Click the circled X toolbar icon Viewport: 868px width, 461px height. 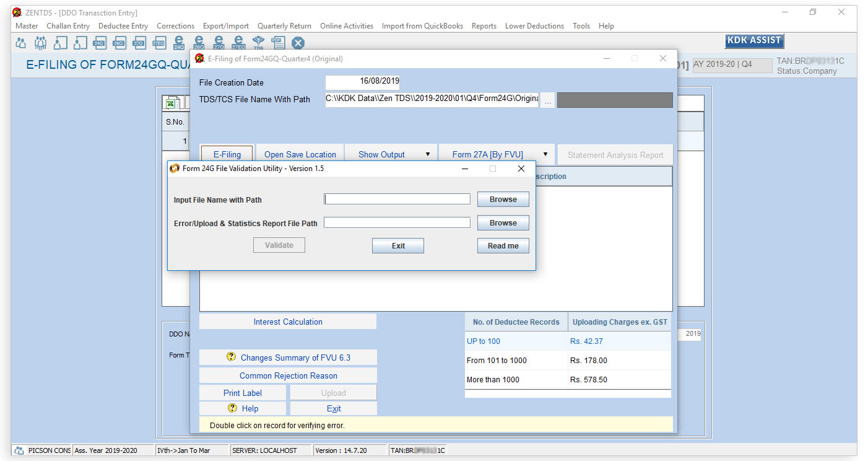click(298, 43)
